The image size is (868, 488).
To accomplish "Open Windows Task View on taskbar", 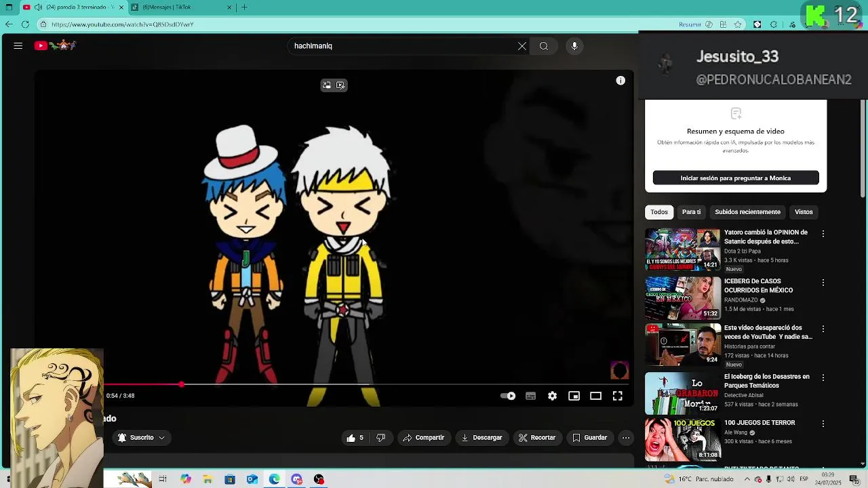I will pyautogui.click(x=163, y=479).
